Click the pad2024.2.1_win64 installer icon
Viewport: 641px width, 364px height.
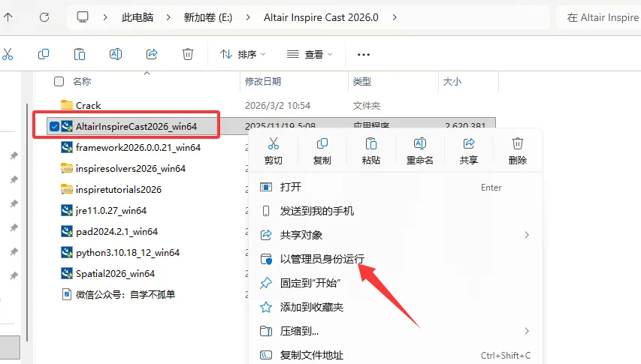pyautogui.click(x=67, y=231)
